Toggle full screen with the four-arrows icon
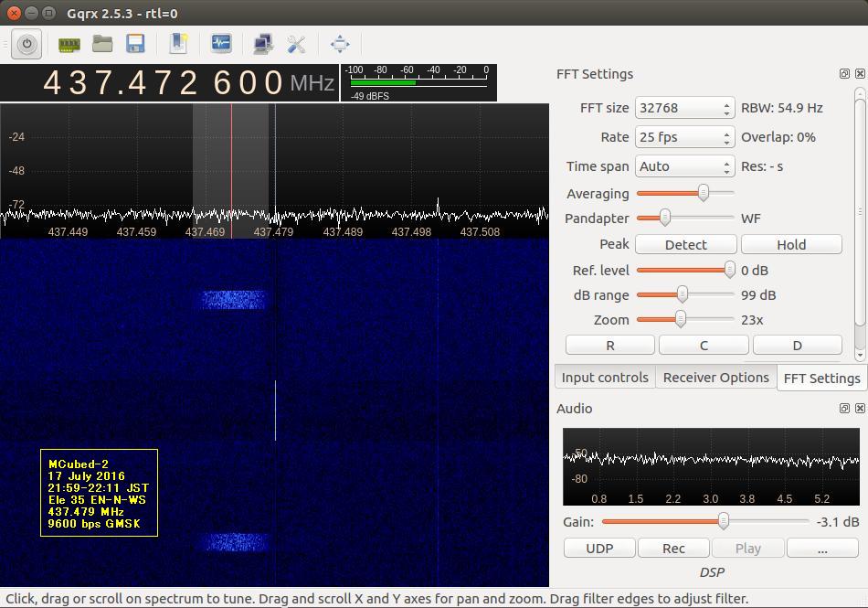Screen dimensions: 868x608 click(x=340, y=44)
